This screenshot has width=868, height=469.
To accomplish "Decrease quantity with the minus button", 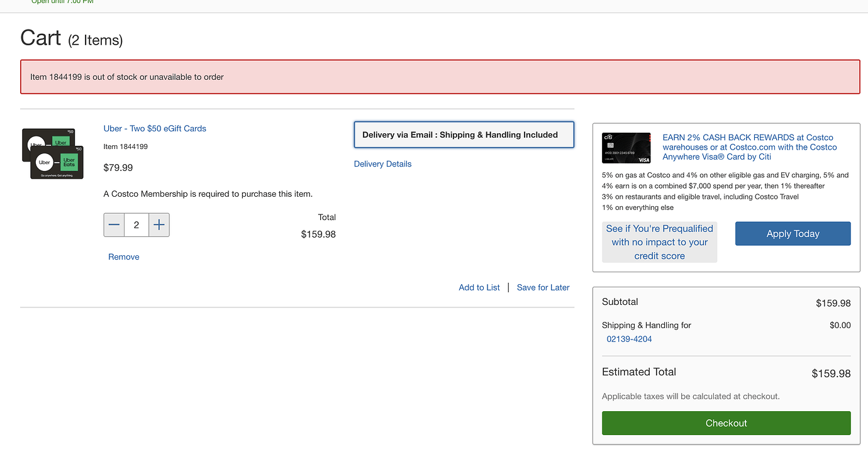I will [114, 225].
